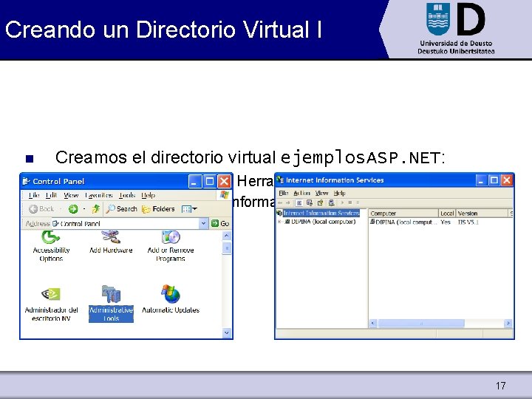The width and height of the screenshot is (532, 399).
Task: Minimize the Internet Information Services window
Action: tap(481, 180)
